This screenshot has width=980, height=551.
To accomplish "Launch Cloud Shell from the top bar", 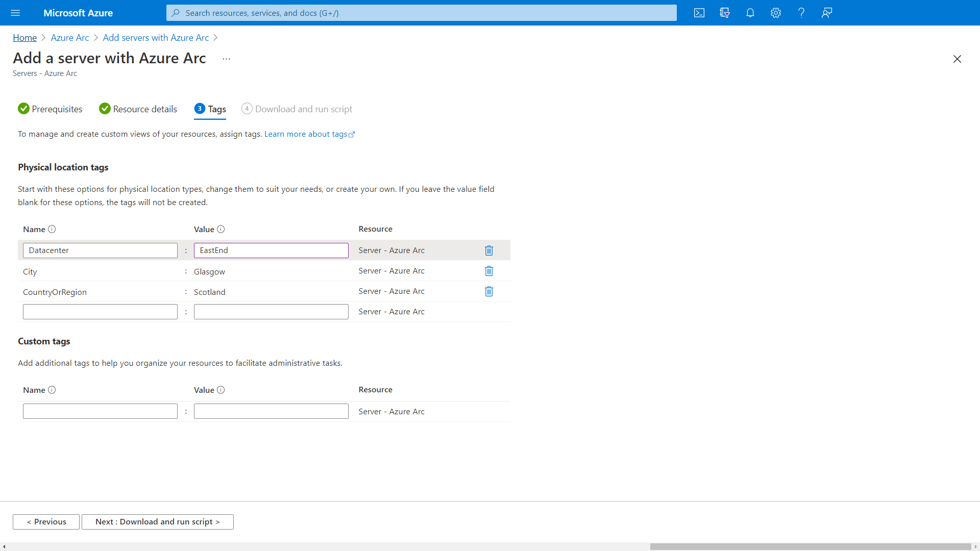I will [x=699, y=13].
